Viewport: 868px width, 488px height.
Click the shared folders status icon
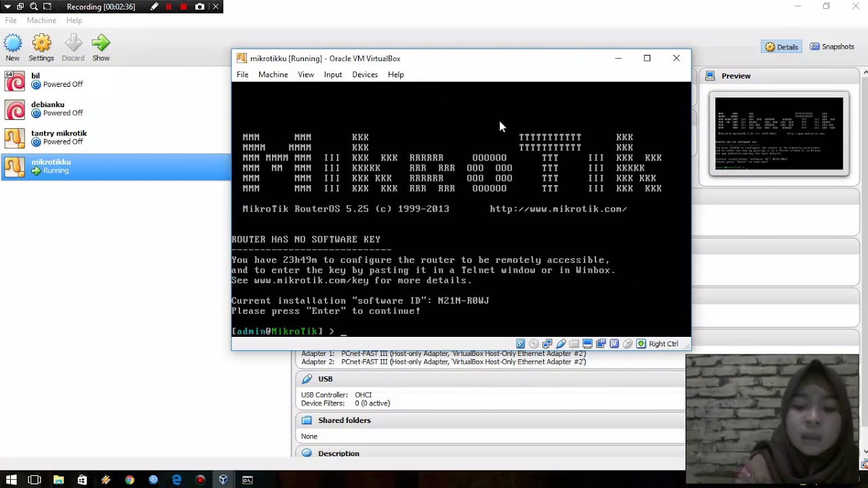click(574, 344)
